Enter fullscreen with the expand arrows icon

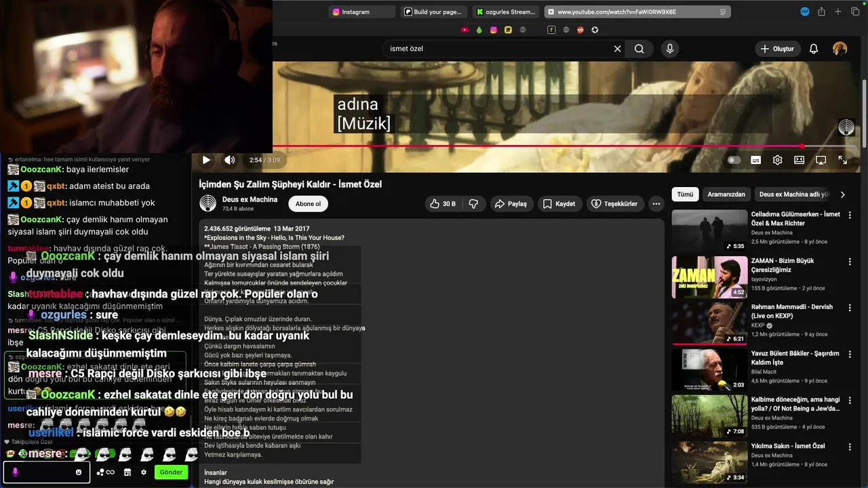point(842,160)
